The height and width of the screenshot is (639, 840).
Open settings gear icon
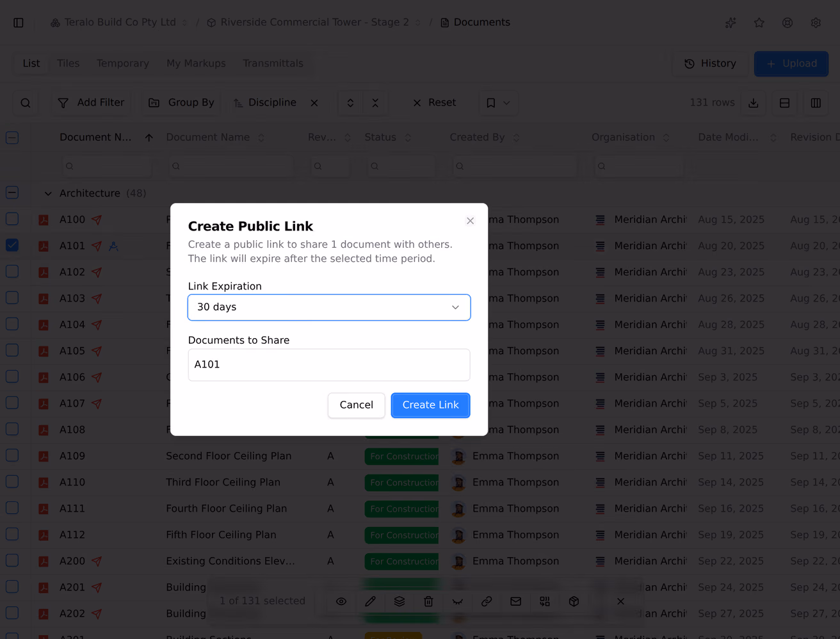click(x=816, y=22)
